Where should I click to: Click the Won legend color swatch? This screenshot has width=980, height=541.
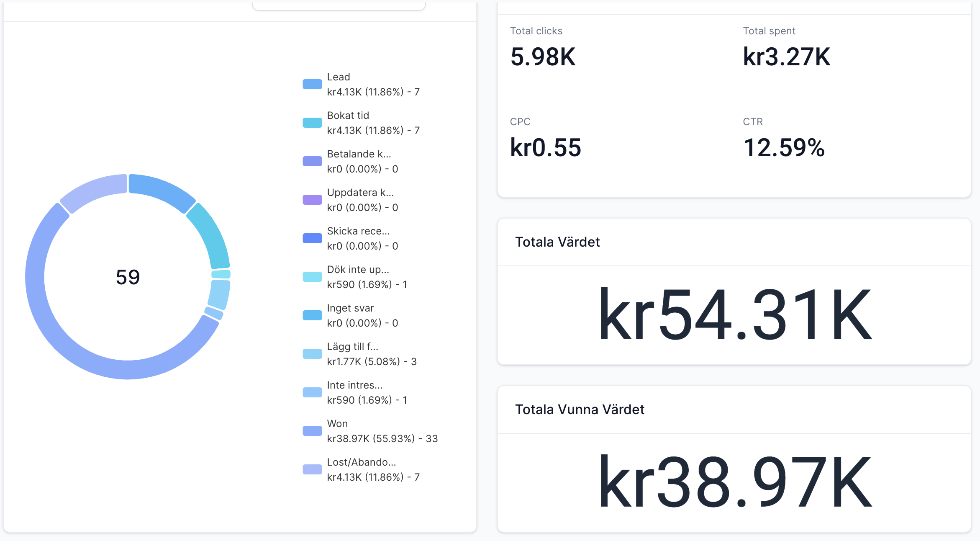tap(312, 431)
